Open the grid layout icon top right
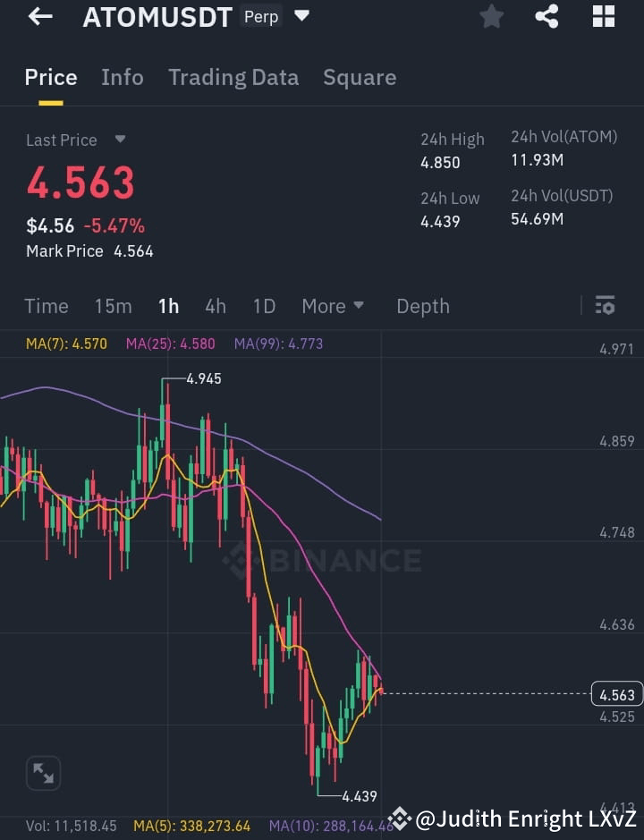The height and width of the screenshot is (840, 644). (603, 16)
